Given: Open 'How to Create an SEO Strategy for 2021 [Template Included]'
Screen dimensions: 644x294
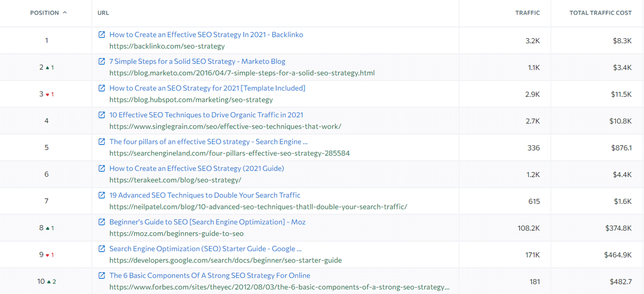Looking at the screenshot, I should tap(207, 88).
